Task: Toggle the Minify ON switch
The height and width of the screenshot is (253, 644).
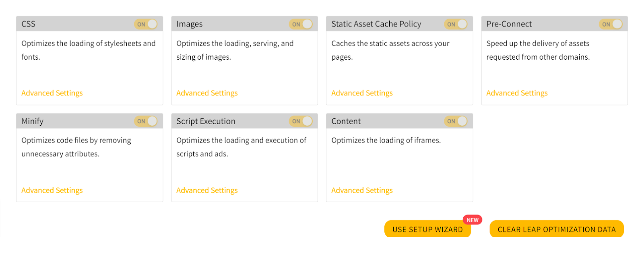Action: [x=146, y=121]
